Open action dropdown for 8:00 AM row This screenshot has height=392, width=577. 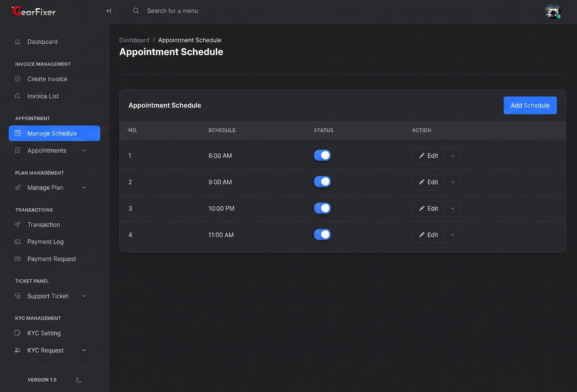point(452,156)
